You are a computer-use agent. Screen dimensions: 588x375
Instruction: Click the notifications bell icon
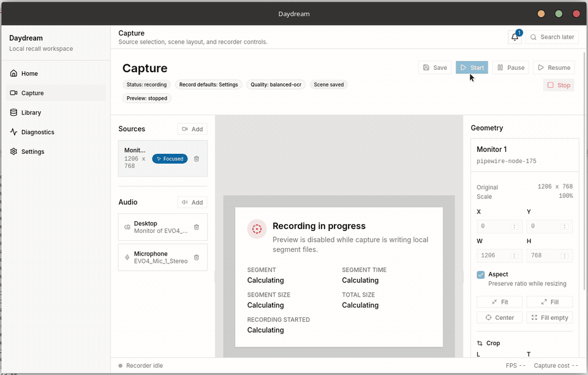515,37
